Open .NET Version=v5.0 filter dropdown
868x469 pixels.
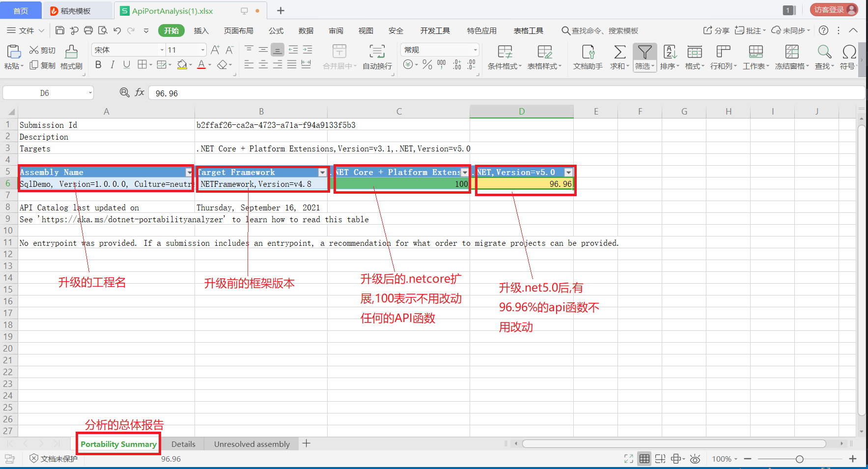pyautogui.click(x=568, y=172)
